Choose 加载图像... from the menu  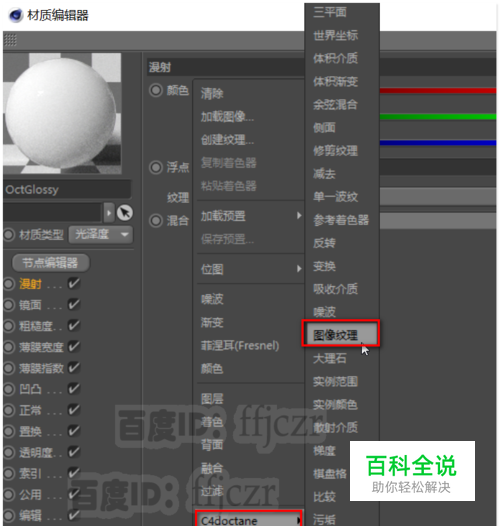point(227,117)
